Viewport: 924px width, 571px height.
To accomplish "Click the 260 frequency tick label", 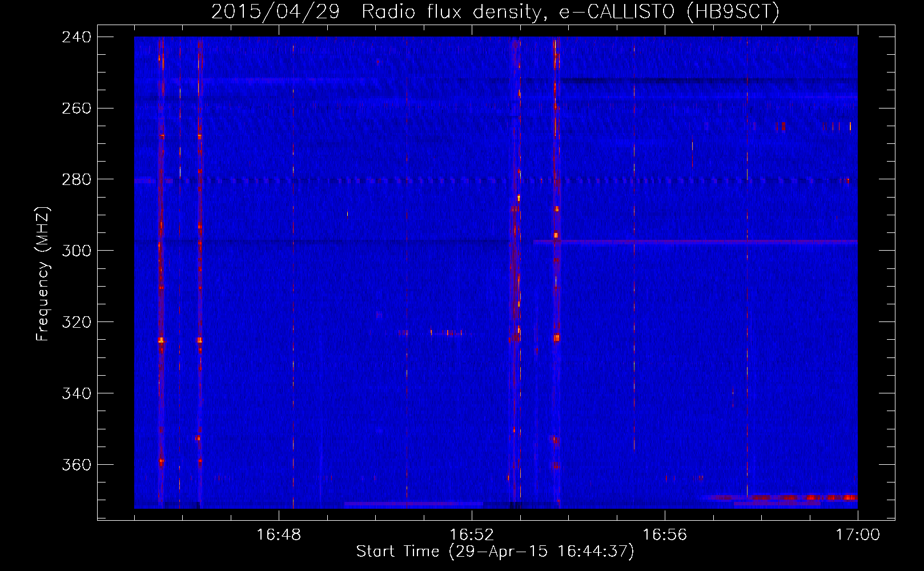I will [x=76, y=108].
